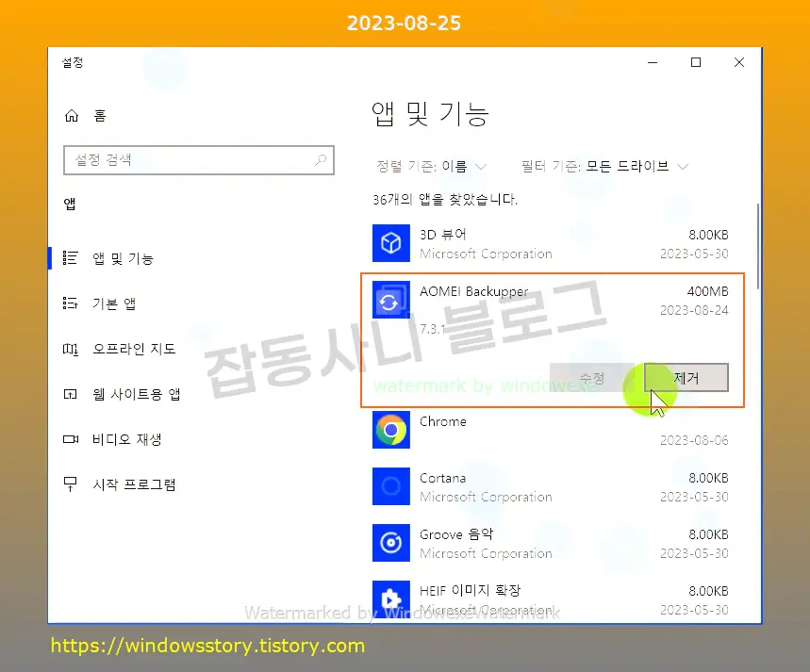Click the Chrome app icon
Image resolution: width=810 pixels, height=672 pixels.
391,430
